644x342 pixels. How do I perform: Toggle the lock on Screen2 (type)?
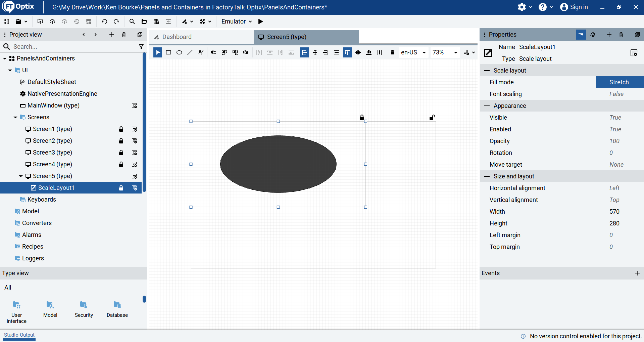[121, 141]
